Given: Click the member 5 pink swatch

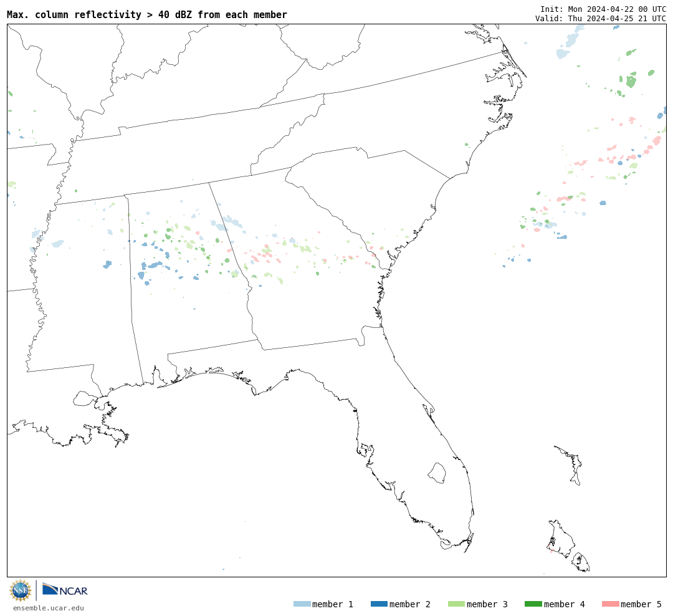Looking at the screenshot, I should (611, 604).
